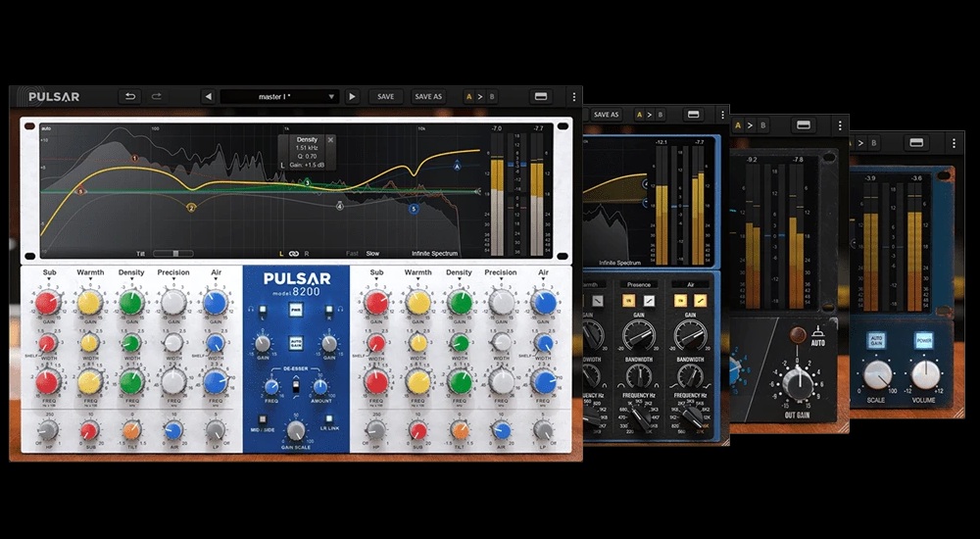Image resolution: width=980 pixels, height=539 pixels.
Task: Select the Fast analyzer speed
Action: [352, 253]
